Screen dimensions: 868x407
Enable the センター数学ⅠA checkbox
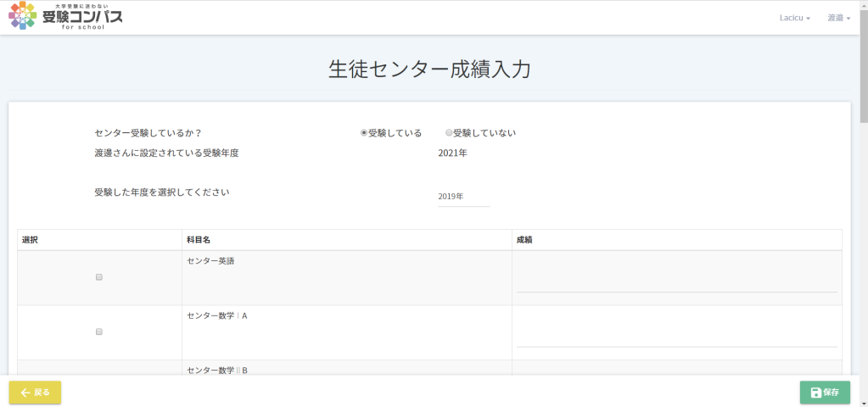pos(99,332)
